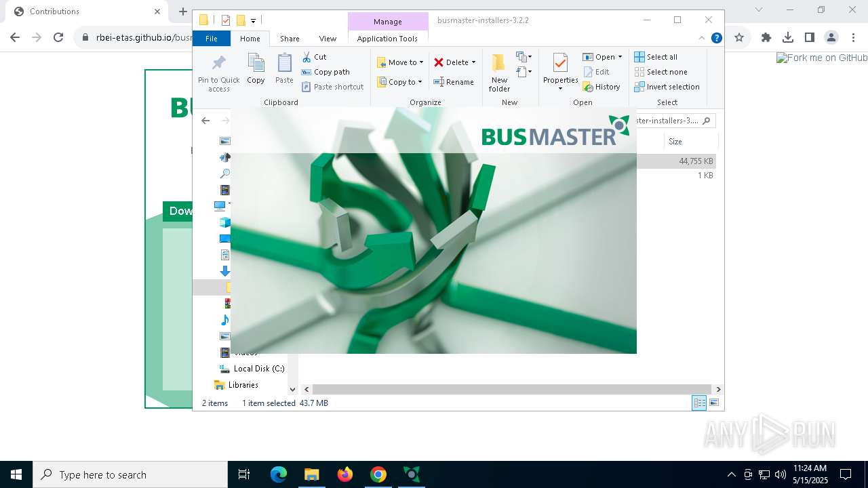Open the Move to dropdown
868x488 pixels.
[x=400, y=62]
